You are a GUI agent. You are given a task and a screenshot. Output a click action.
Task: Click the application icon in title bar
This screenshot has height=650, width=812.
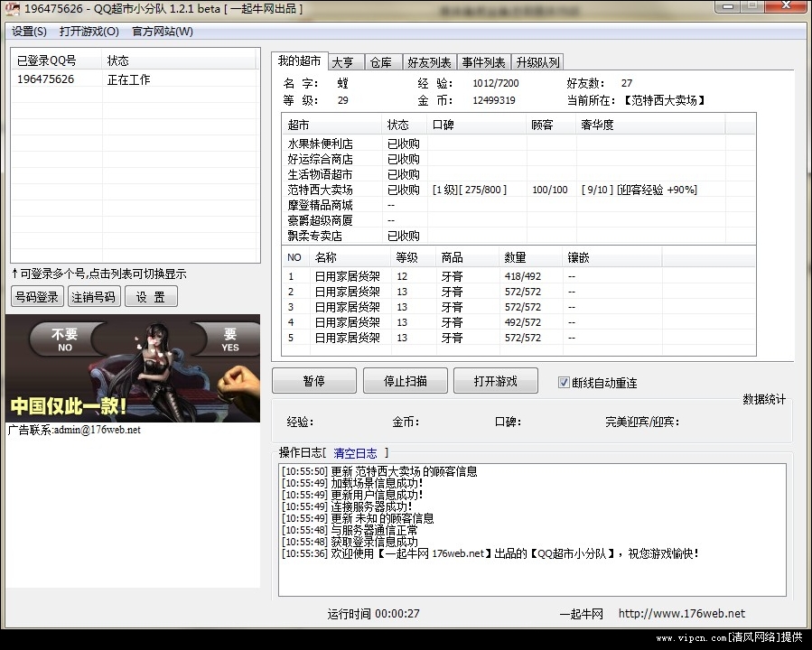tap(12, 8)
